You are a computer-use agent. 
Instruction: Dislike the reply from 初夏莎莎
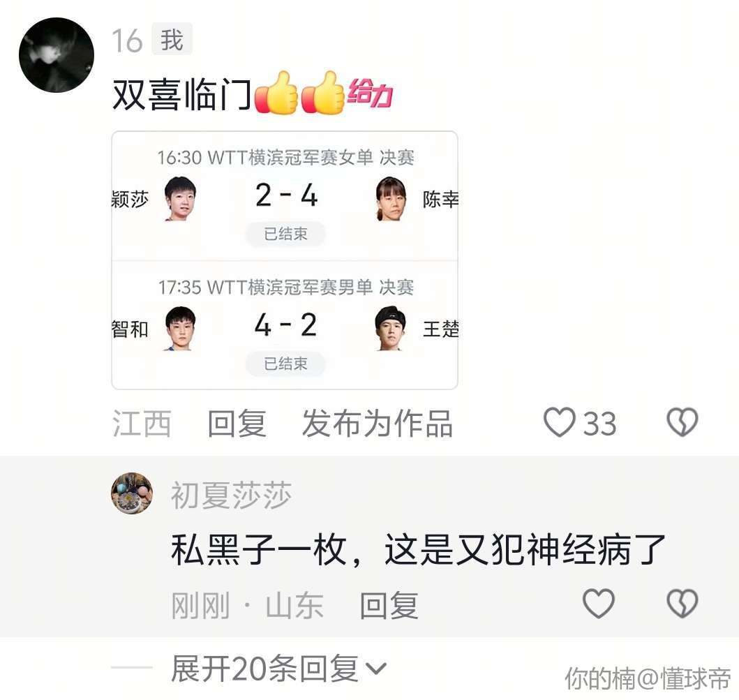682,604
